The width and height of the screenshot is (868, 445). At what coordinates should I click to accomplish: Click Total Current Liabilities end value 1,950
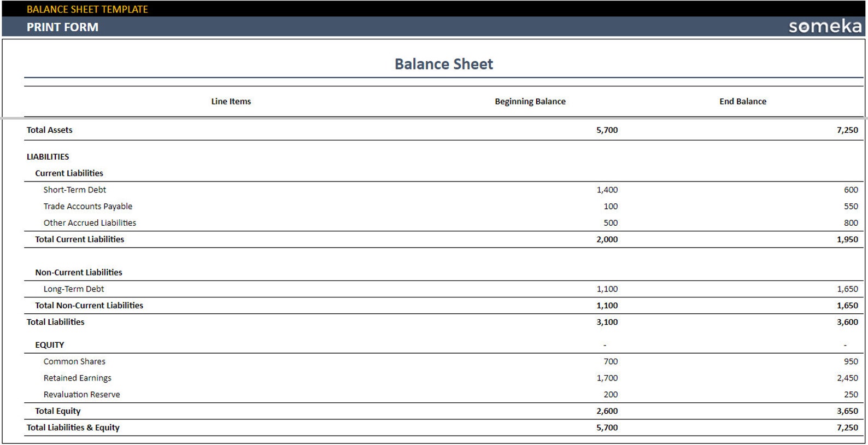(847, 239)
